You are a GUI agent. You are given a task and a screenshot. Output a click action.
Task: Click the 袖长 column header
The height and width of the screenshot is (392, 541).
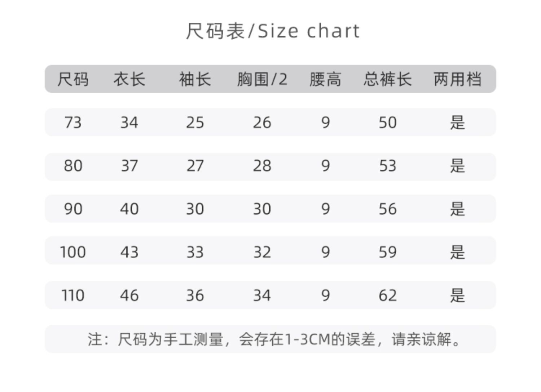click(x=195, y=79)
